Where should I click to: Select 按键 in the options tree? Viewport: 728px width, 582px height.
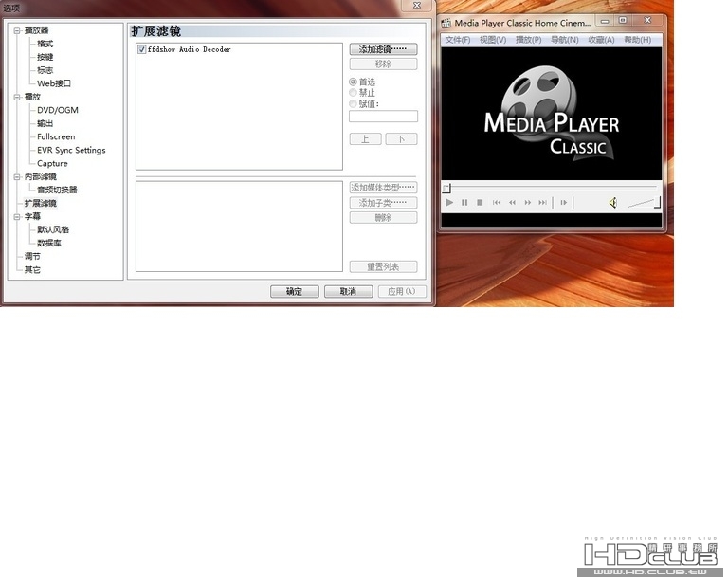point(45,57)
